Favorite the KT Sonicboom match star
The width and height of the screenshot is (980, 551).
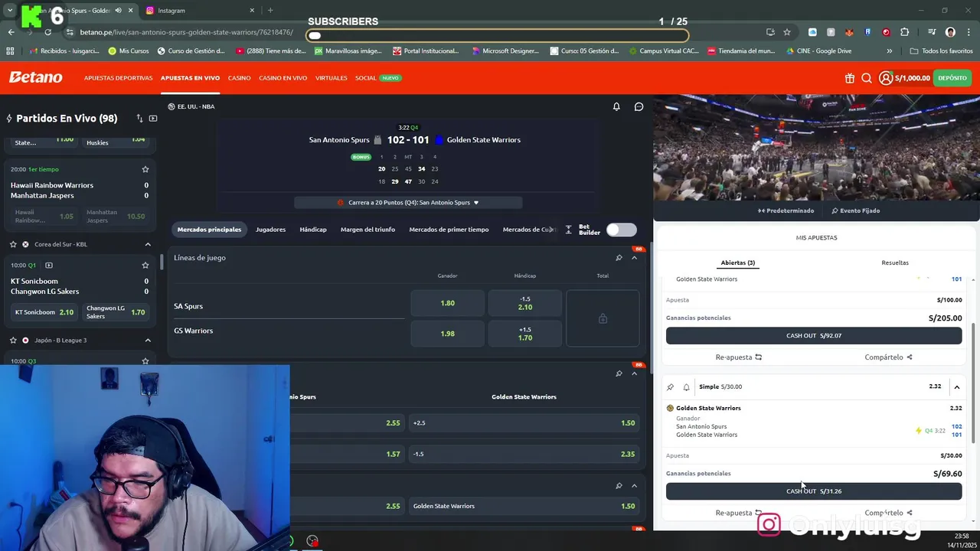tap(145, 266)
